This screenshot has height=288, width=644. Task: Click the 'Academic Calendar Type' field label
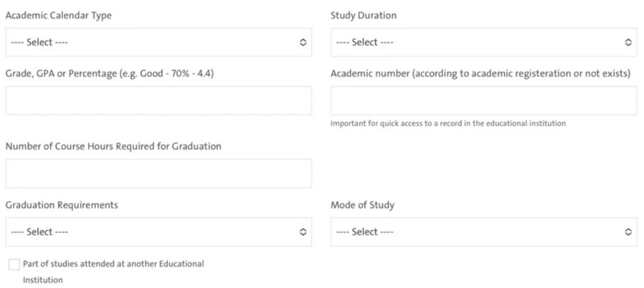click(x=58, y=16)
